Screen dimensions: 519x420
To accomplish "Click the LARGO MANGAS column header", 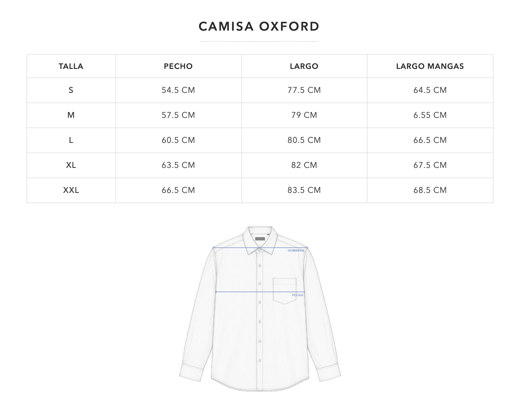I will pyautogui.click(x=430, y=66).
